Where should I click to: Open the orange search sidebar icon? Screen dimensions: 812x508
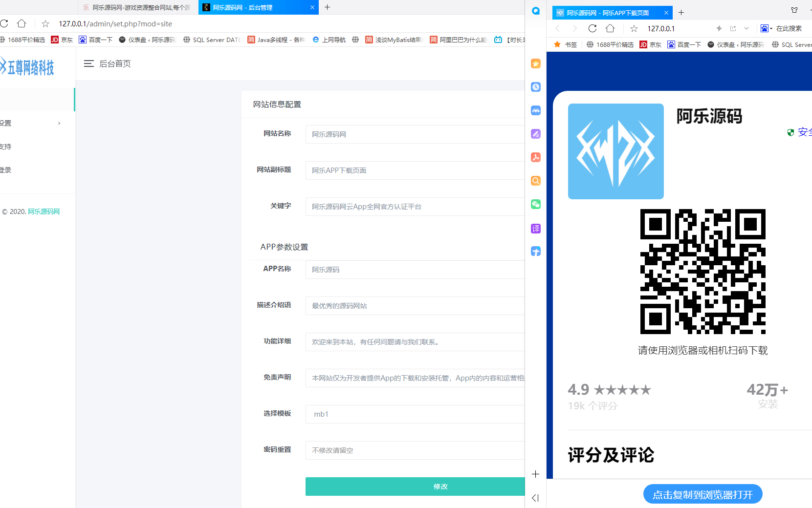click(536, 181)
